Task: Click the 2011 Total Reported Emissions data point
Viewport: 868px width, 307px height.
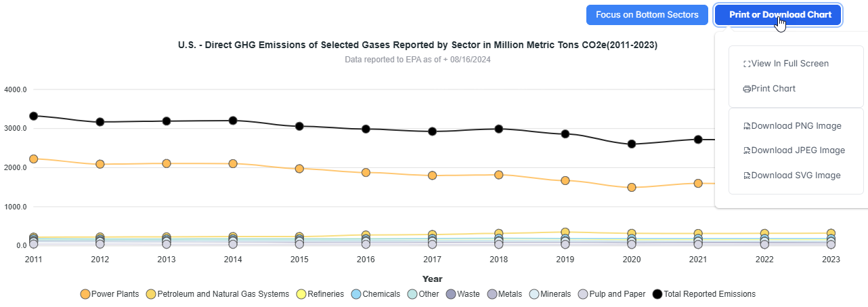Action: click(34, 116)
